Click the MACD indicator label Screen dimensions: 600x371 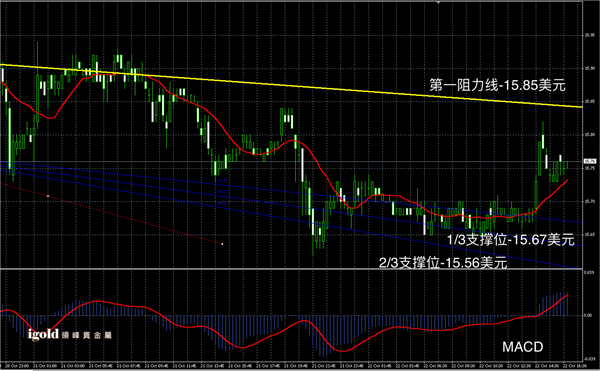point(522,347)
